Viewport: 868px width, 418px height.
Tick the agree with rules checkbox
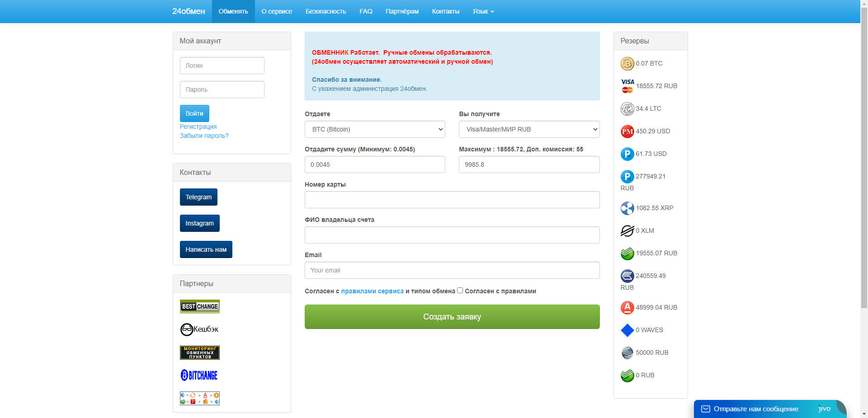[x=460, y=291]
